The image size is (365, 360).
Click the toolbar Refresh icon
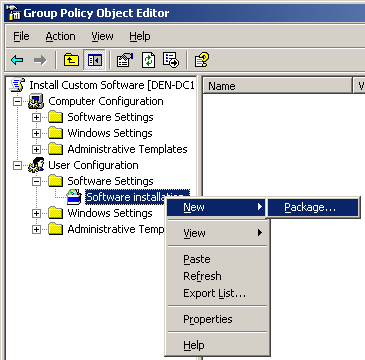pos(148,60)
